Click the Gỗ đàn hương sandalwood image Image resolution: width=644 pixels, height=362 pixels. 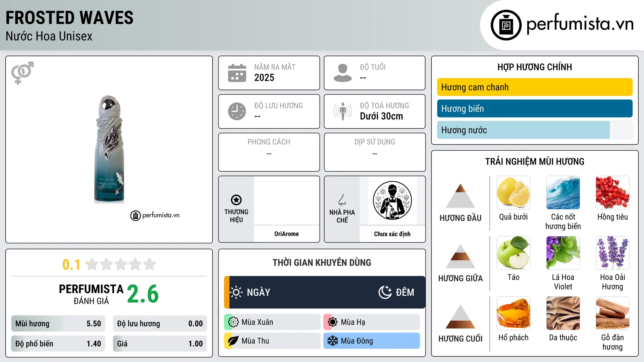tap(613, 313)
